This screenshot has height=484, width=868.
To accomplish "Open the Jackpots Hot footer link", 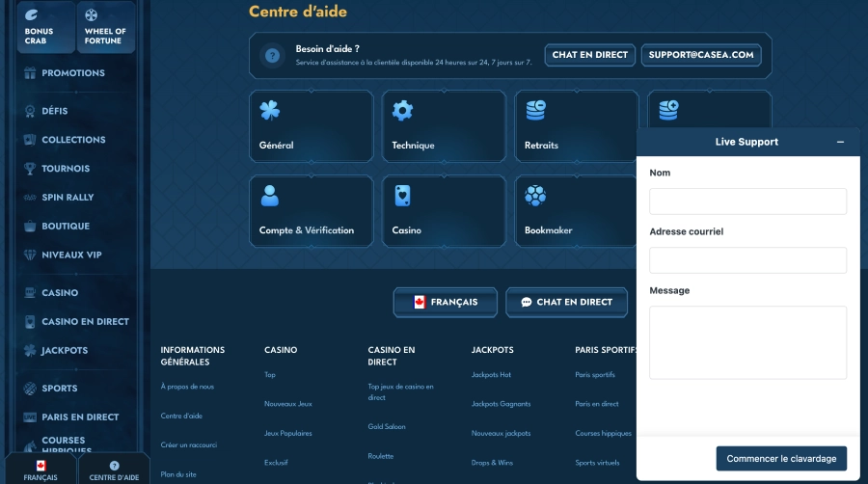I will point(491,374).
